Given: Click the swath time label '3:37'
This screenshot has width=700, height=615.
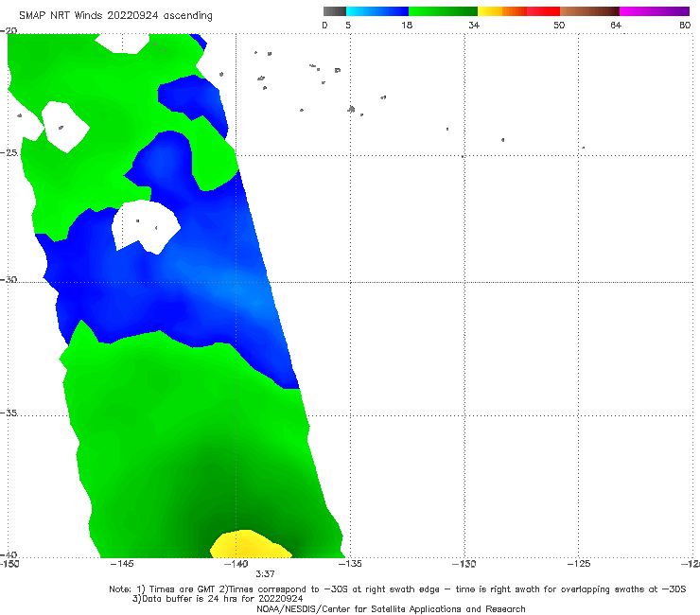Looking at the screenshot, I should (x=265, y=573).
